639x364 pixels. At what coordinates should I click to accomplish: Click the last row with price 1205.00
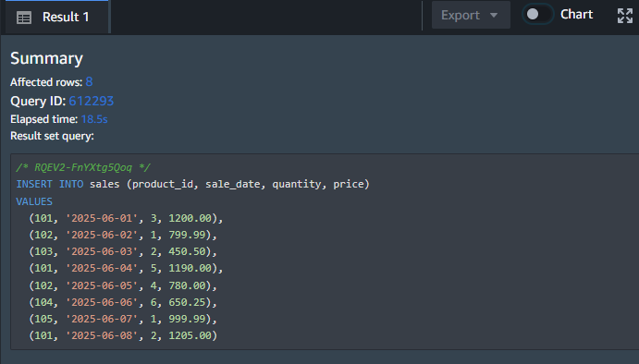123,335
